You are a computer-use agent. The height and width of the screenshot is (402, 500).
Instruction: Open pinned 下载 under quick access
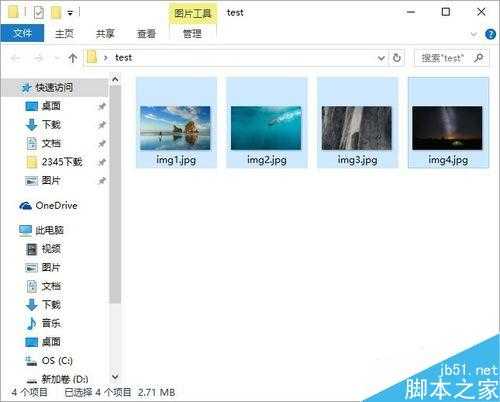pyautogui.click(x=51, y=125)
